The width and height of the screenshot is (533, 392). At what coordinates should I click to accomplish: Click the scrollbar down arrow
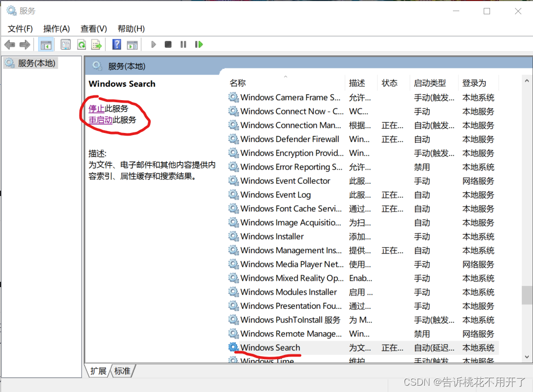coord(527,357)
